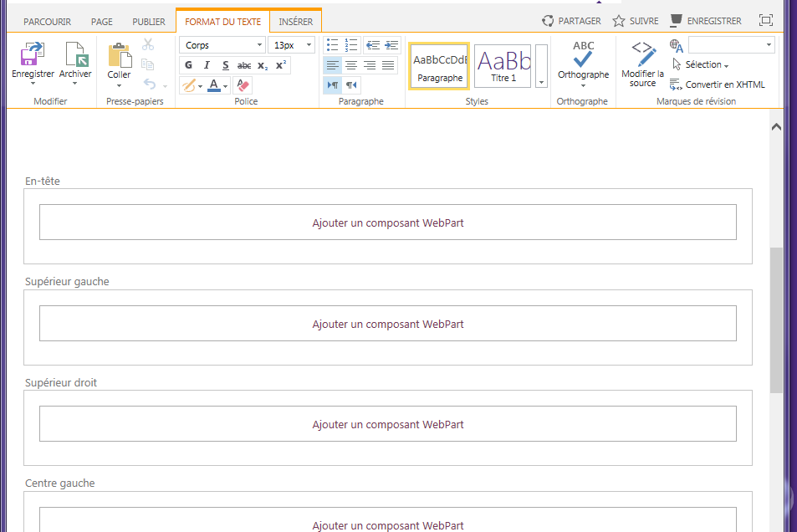
Task: Open the font color dropdown arrow
Action: pyautogui.click(x=226, y=86)
